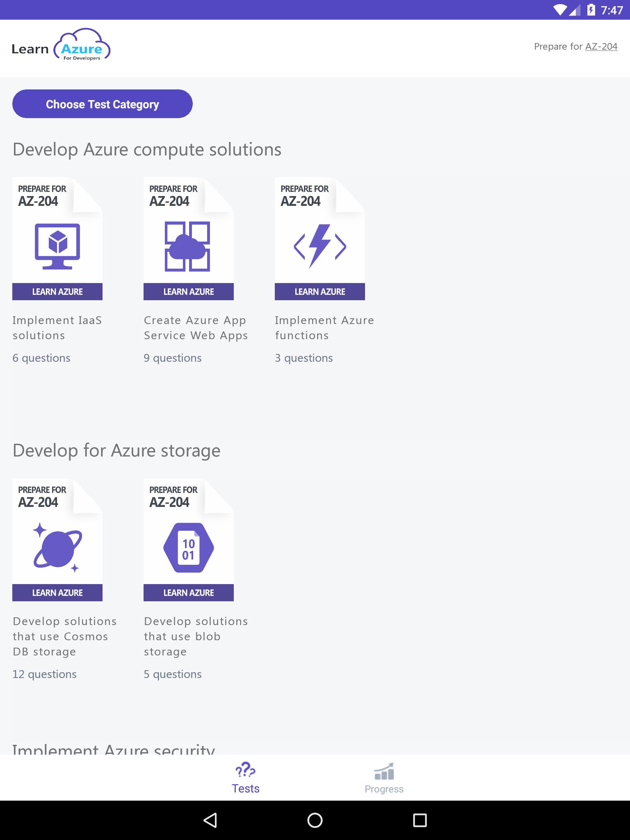630x840 pixels.
Task: Select the Implement IaaS solutions title
Action: click(x=57, y=328)
